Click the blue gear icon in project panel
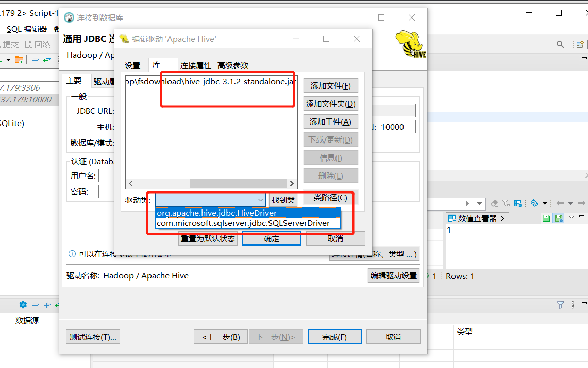Viewport: 588px width, 368px height. pyautogui.click(x=23, y=305)
